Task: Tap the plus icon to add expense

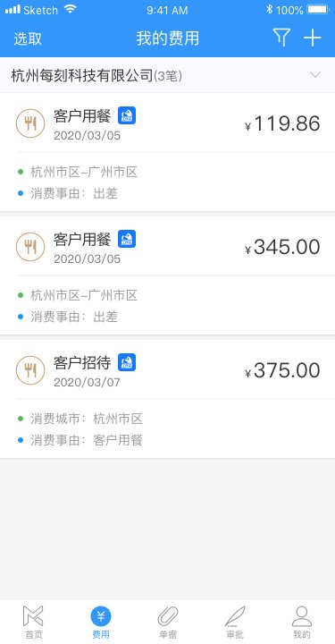Action: 313,38
